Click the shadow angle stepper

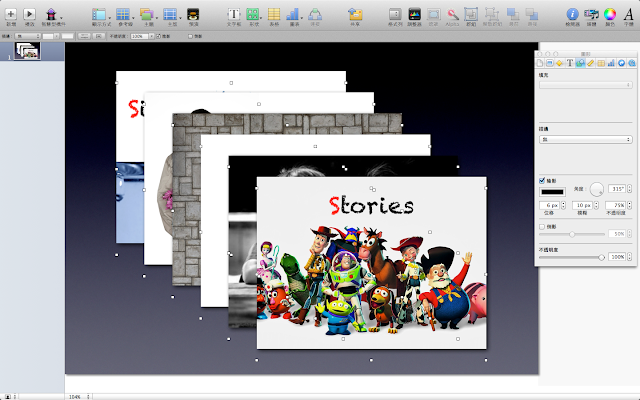[629, 189]
